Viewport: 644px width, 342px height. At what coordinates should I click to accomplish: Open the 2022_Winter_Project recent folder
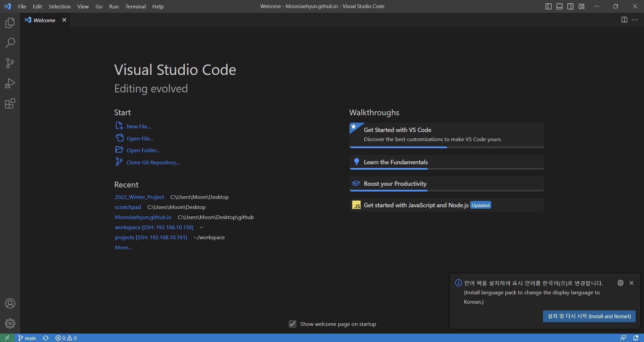click(x=139, y=197)
